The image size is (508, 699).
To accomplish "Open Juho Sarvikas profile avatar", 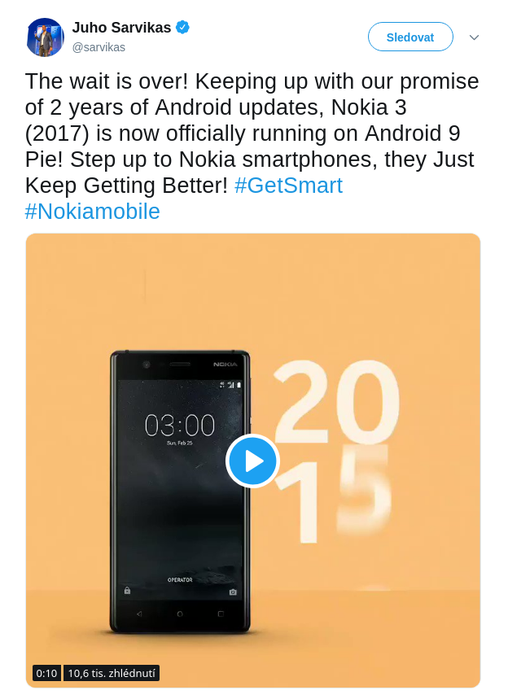I will click(x=45, y=37).
